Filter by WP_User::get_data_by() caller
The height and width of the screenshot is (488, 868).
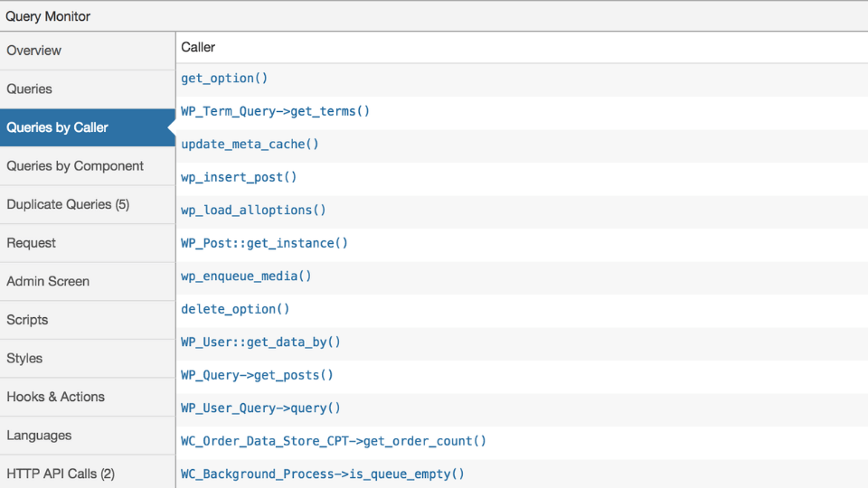260,342
